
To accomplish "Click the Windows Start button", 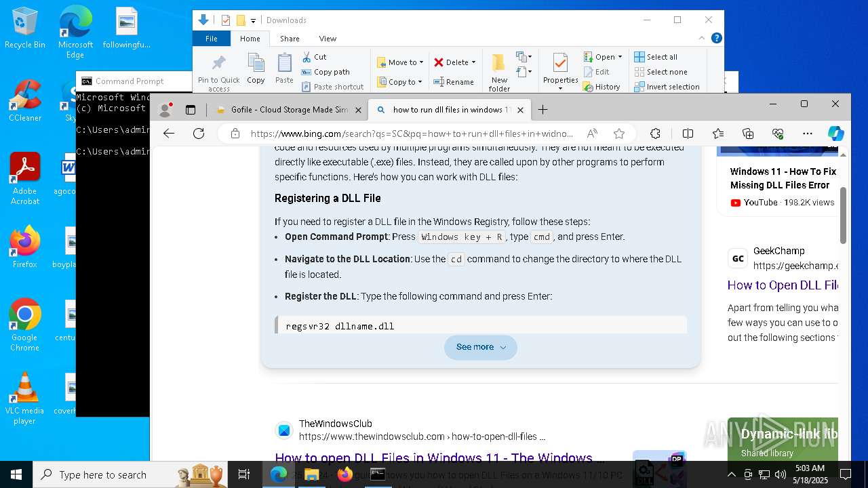I will click(16, 474).
